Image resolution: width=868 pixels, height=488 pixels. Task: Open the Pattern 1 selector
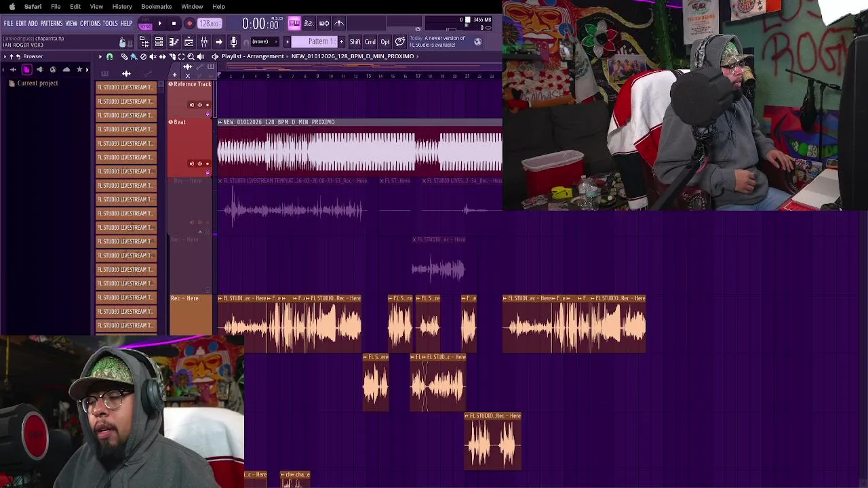coord(314,41)
